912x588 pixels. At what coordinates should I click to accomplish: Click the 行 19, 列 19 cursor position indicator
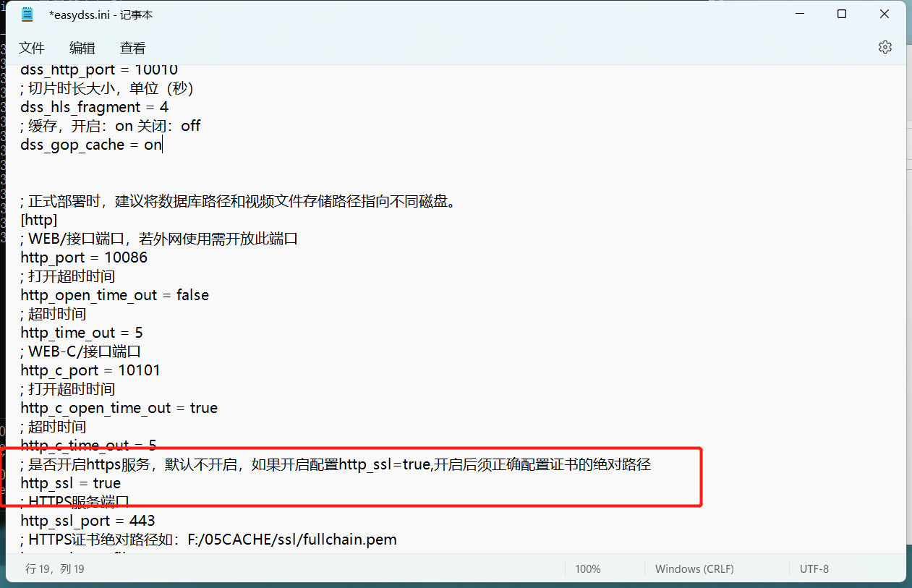point(55,569)
